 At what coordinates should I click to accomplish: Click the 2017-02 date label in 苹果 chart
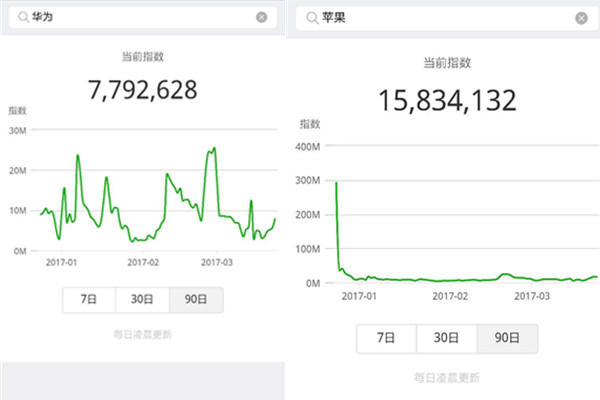[450, 296]
